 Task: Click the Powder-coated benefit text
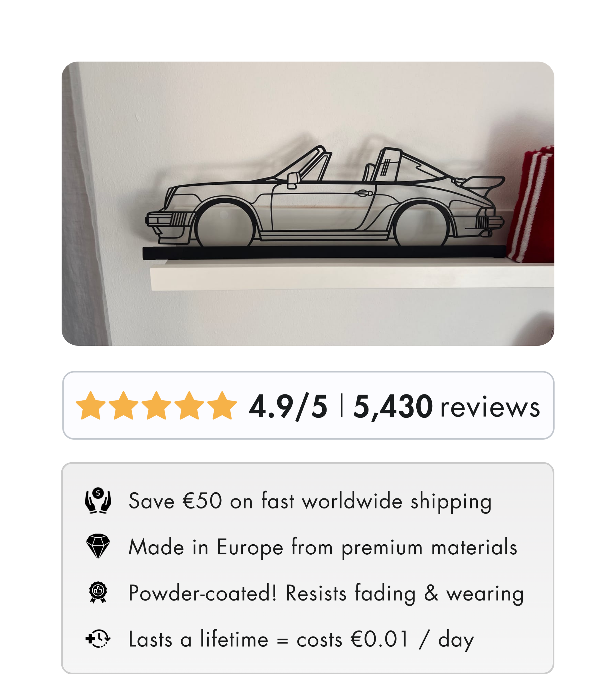tap(326, 593)
